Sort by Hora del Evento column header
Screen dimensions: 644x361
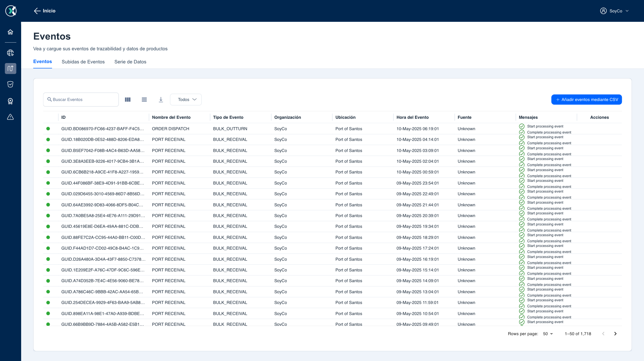point(413,117)
